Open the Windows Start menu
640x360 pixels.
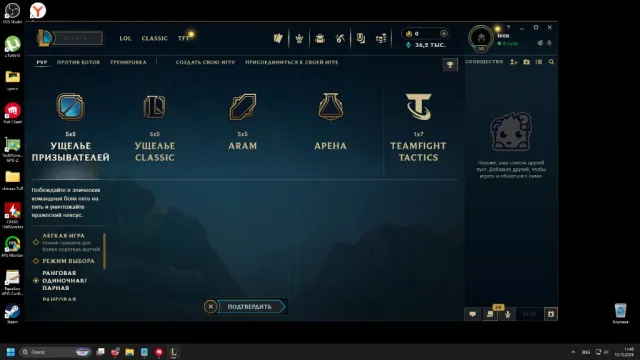(x=11, y=352)
